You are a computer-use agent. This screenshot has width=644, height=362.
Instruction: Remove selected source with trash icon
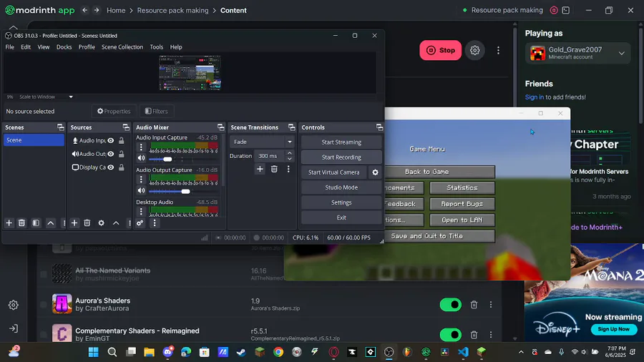pos(87,223)
